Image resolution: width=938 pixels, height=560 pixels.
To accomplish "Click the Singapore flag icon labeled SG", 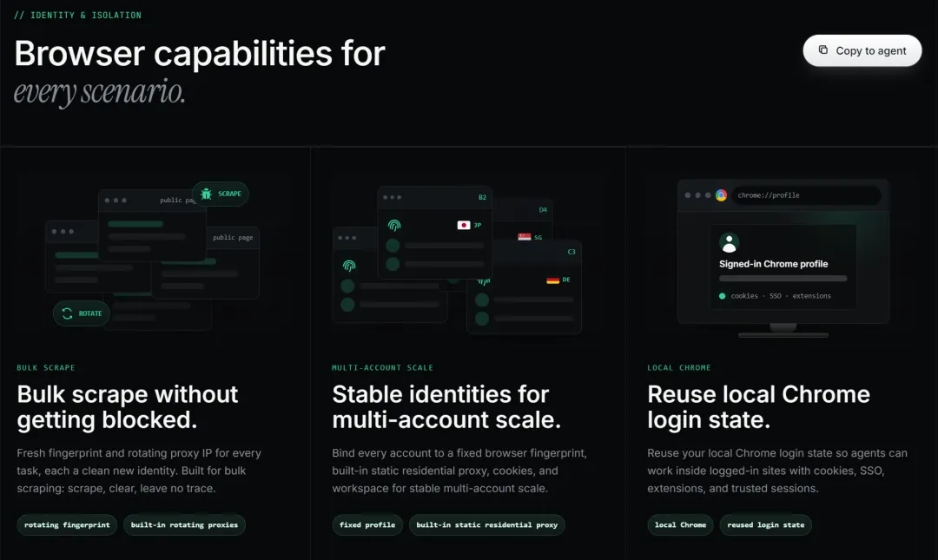I will [525, 237].
